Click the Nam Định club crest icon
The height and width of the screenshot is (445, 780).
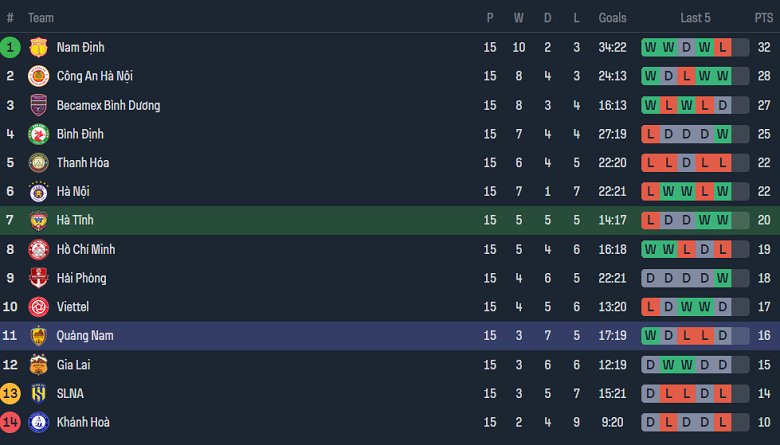[x=39, y=47]
